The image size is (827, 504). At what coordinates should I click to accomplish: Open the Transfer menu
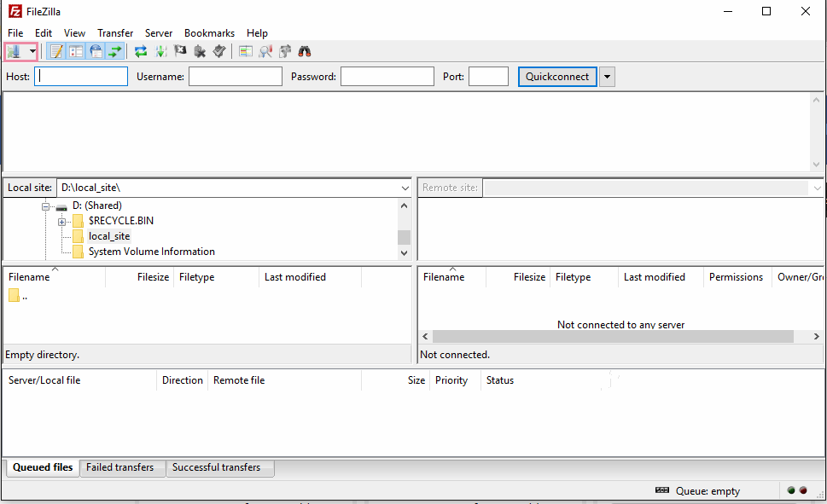click(115, 32)
